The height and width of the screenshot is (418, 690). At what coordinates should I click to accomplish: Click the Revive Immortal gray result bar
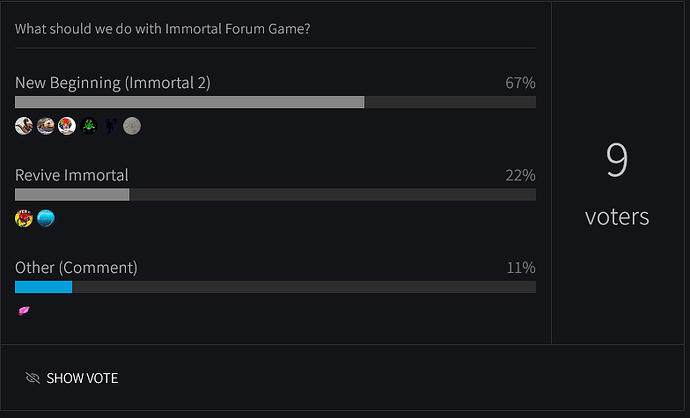72,194
